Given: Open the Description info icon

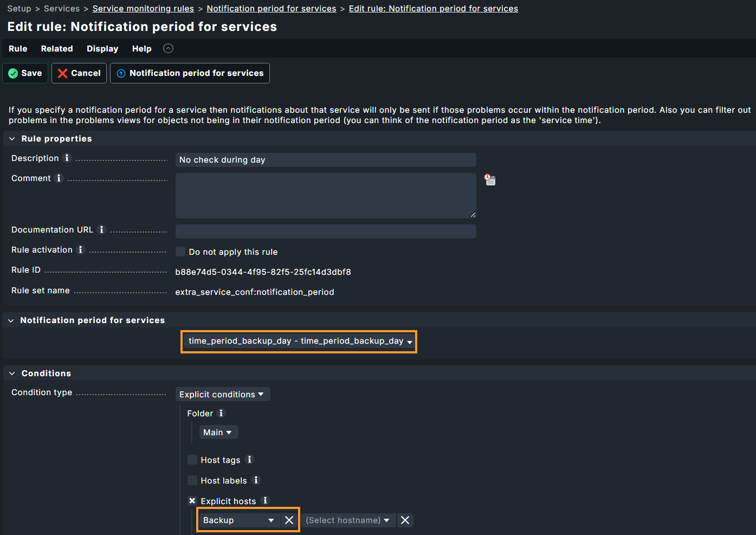Looking at the screenshot, I should 67,158.
